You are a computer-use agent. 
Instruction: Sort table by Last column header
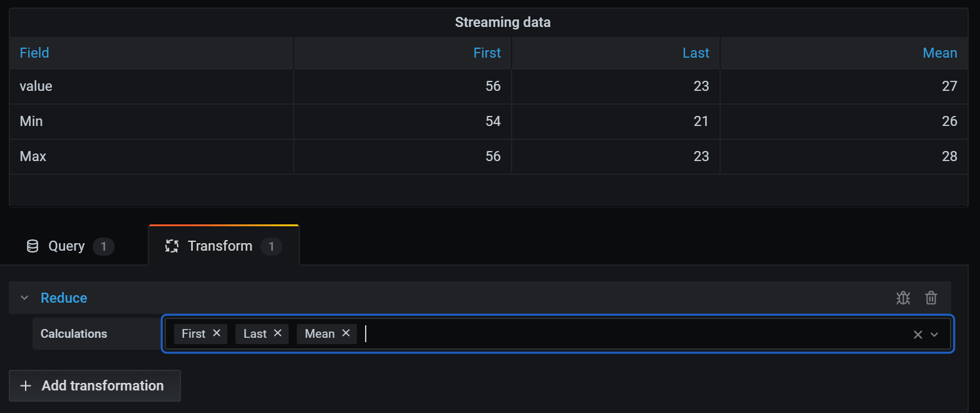(696, 53)
